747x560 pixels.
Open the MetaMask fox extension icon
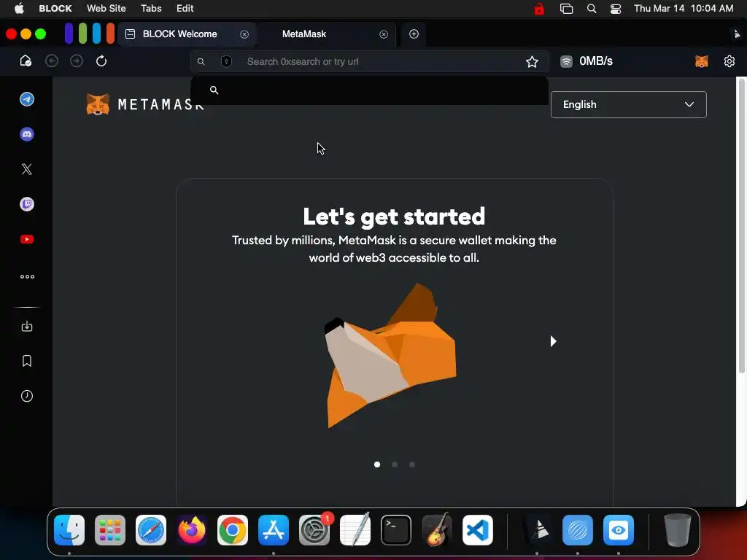702,61
